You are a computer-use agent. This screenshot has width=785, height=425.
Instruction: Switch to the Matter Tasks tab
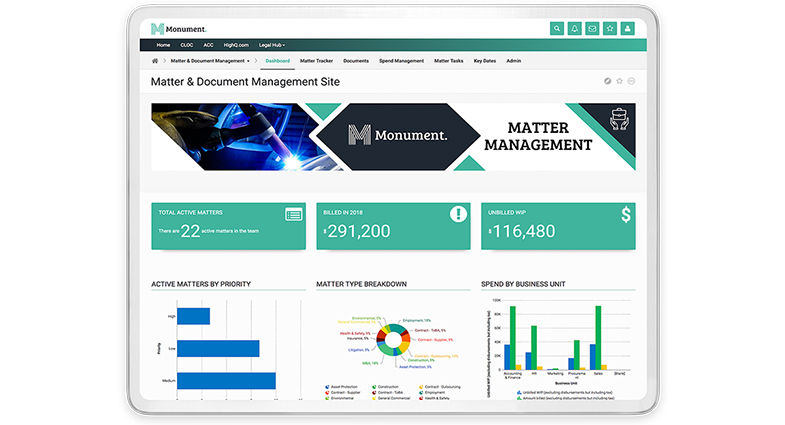449,61
